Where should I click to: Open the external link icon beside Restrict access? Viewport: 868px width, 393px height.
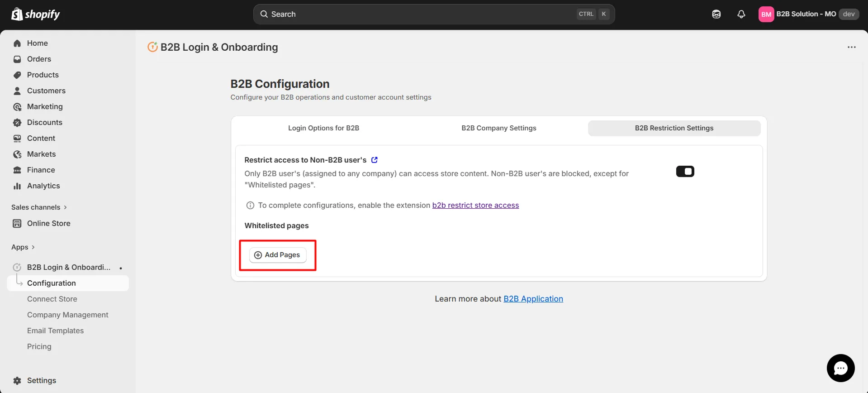(x=375, y=160)
